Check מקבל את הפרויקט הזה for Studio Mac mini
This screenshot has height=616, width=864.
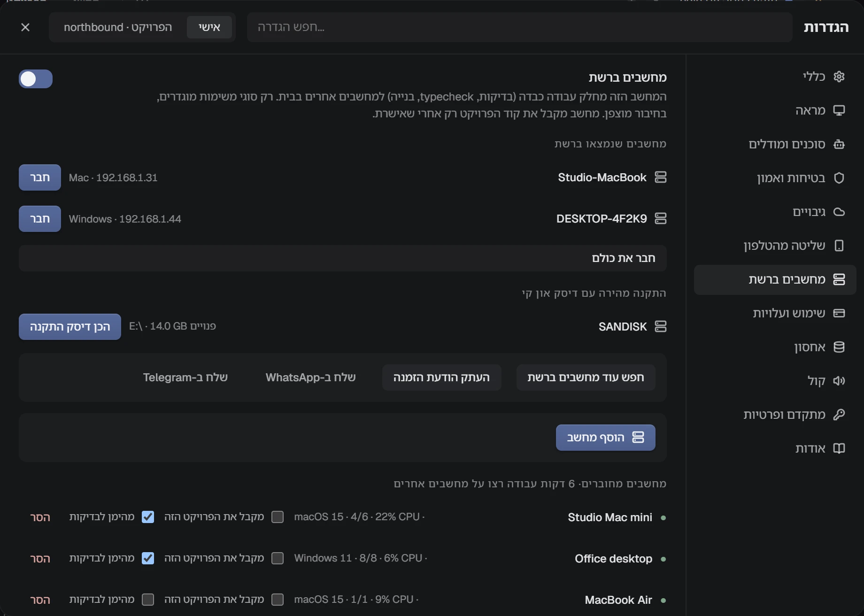click(278, 517)
